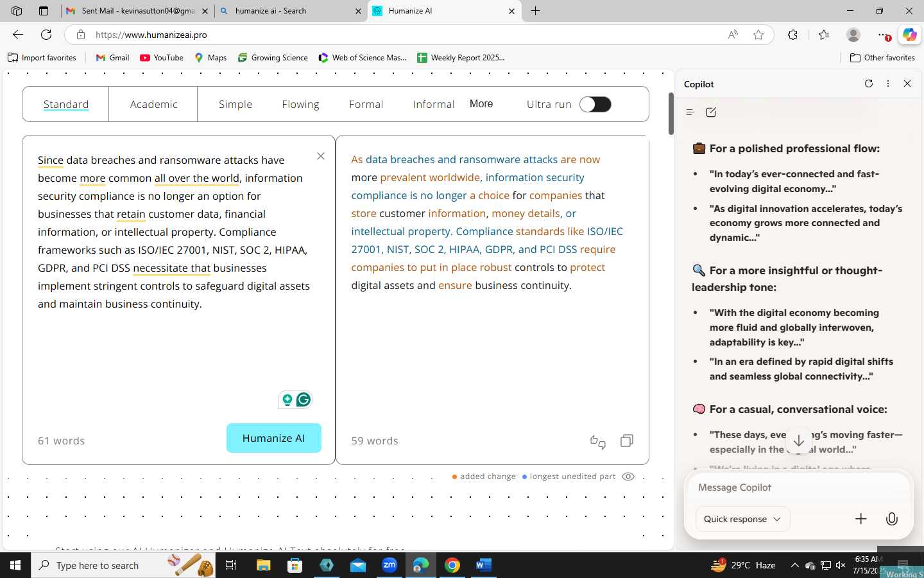Open Web of Science bookmark

pos(363,58)
